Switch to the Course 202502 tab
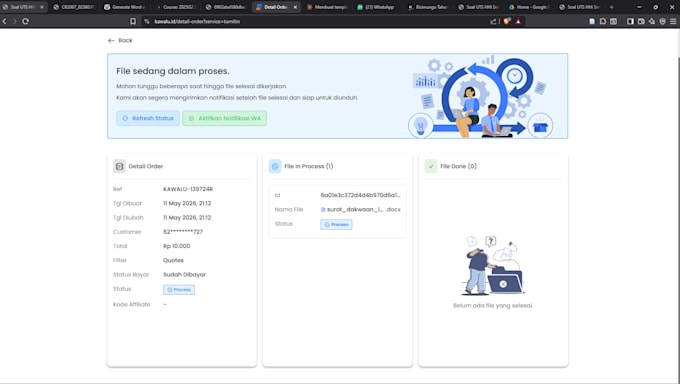Image resolution: width=680 pixels, height=384 pixels. 176,7
